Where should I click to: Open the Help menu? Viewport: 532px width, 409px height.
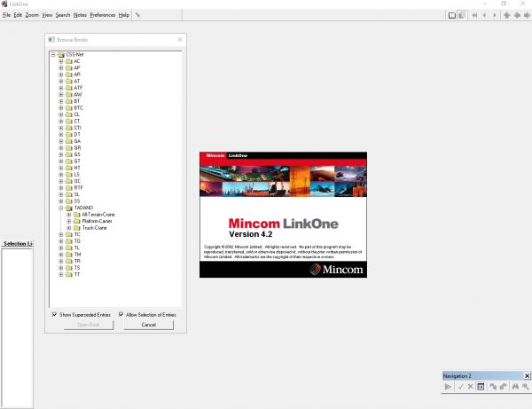point(124,15)
